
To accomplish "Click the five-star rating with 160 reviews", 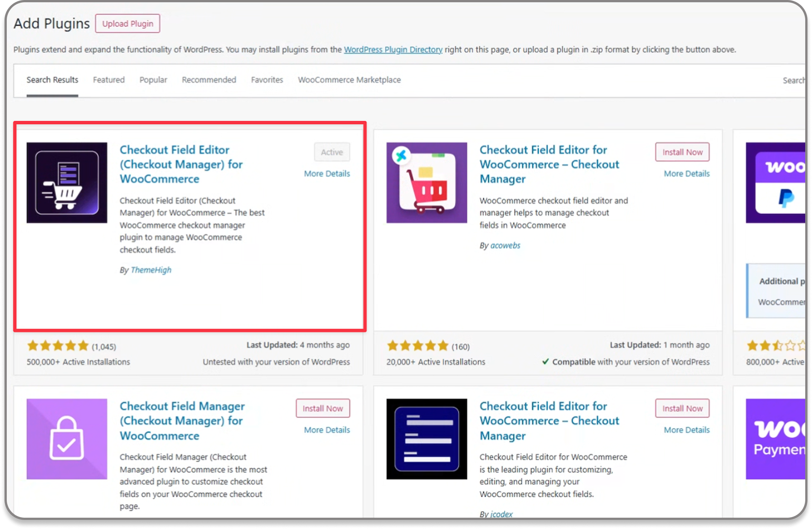I will point(417,346).
